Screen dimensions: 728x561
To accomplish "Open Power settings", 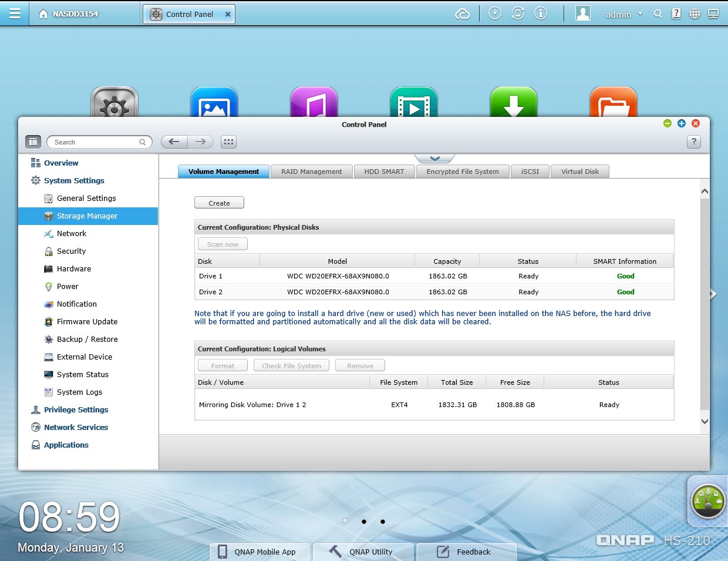I will point(68,287).
